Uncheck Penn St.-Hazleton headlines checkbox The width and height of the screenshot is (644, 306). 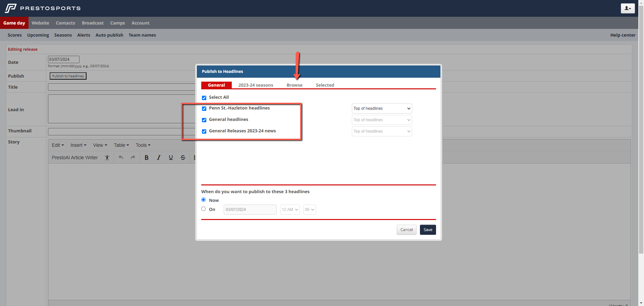pos(204,108)
